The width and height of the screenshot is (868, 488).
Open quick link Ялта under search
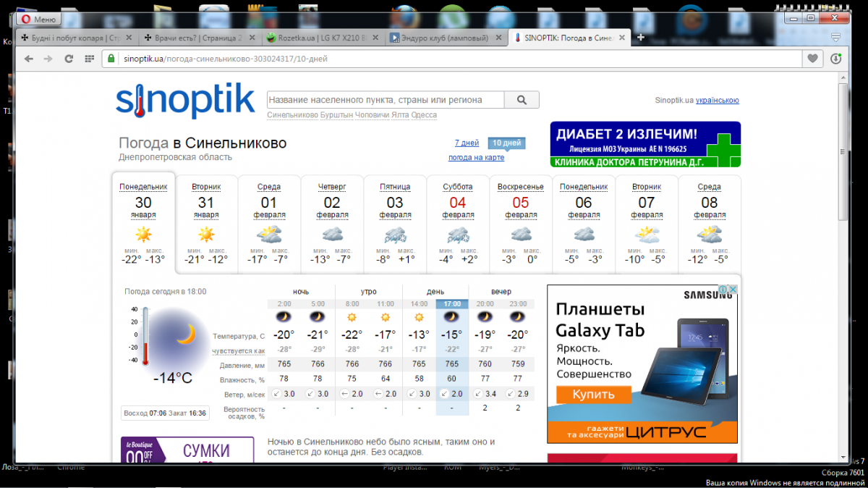point(400,115)
